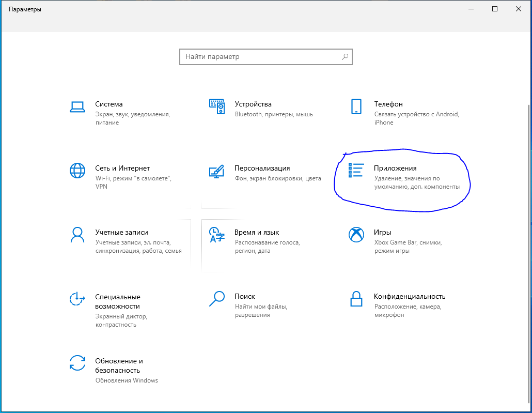Click the text 'Удаление, значения по умолчанию, доп. компоненты'
The width and height of the screenshot is (532, 413).
[417, 183]
